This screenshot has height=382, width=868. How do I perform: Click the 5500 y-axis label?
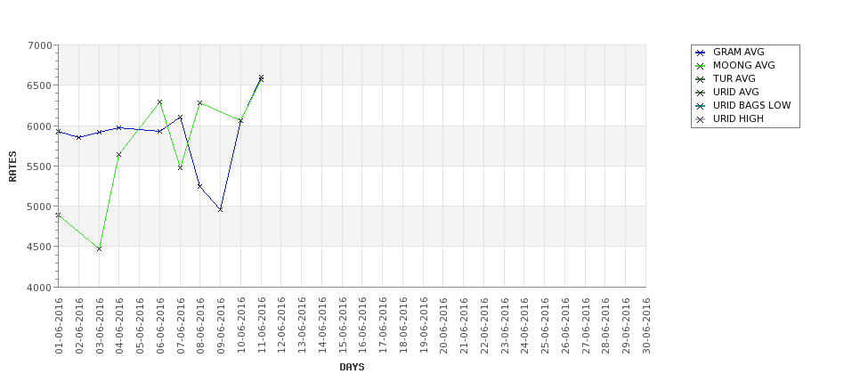pos(39,167)
